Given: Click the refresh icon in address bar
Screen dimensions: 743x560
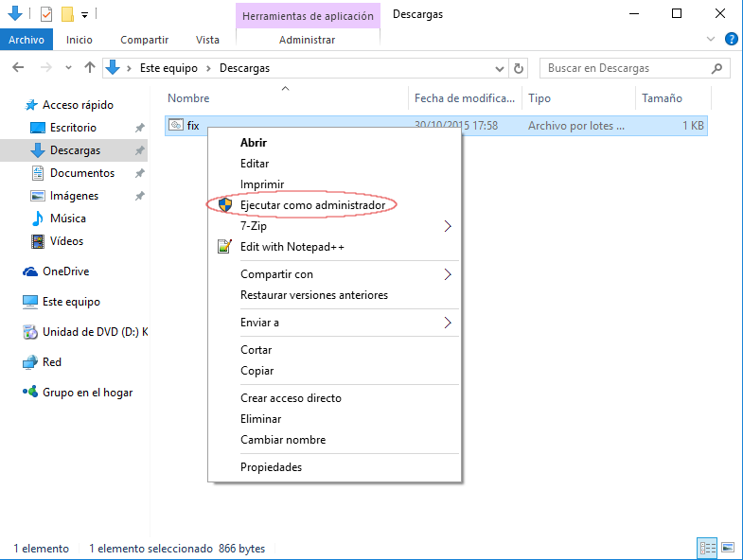Looking at the screenshot, I should click(518, 68).
